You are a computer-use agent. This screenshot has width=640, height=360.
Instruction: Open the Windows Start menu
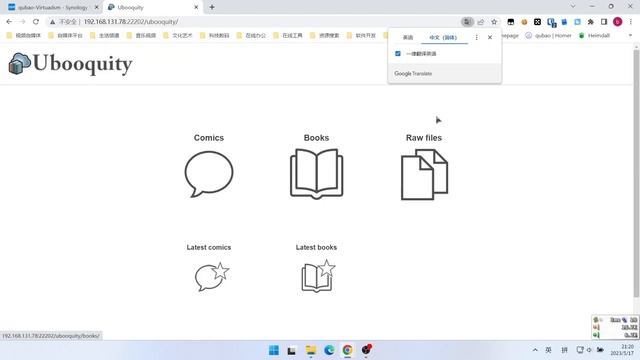(x=274, y=350)
